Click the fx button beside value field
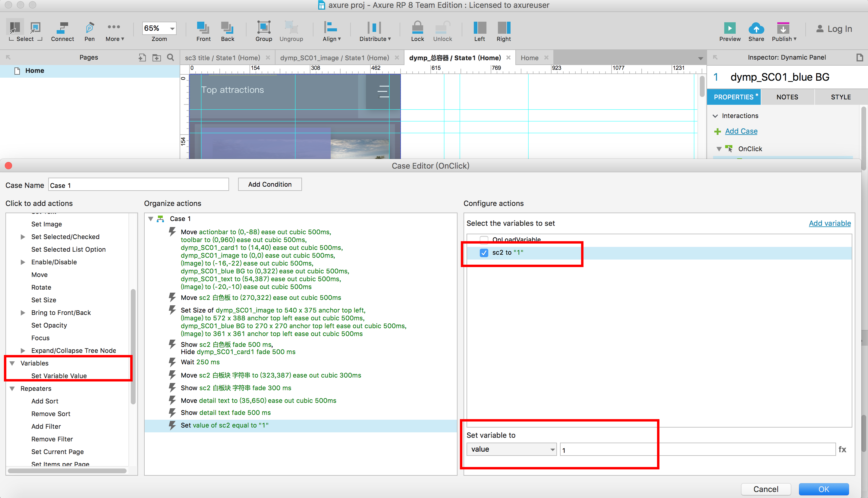Viewport: 868px width, 498px height. (842, 449)
